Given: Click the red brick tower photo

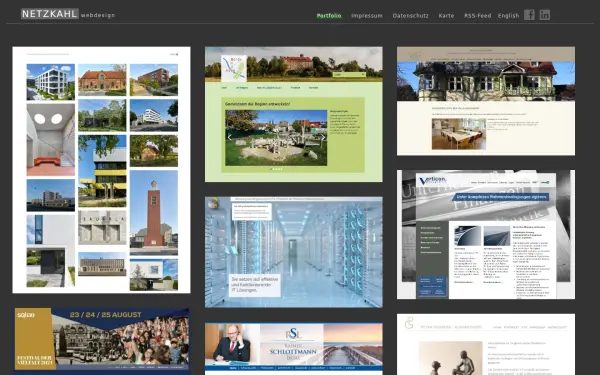Looking at the screenshot, I should point(154,212).
